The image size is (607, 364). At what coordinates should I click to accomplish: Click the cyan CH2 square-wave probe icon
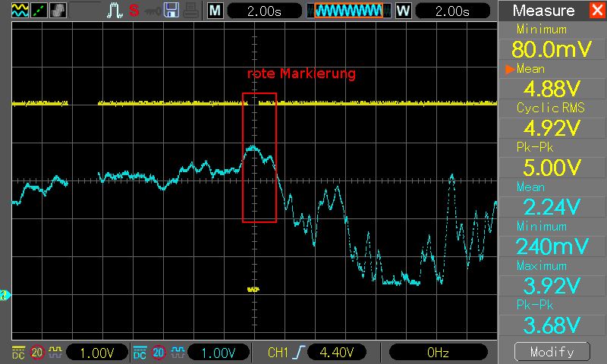click(x=178, y=353)
